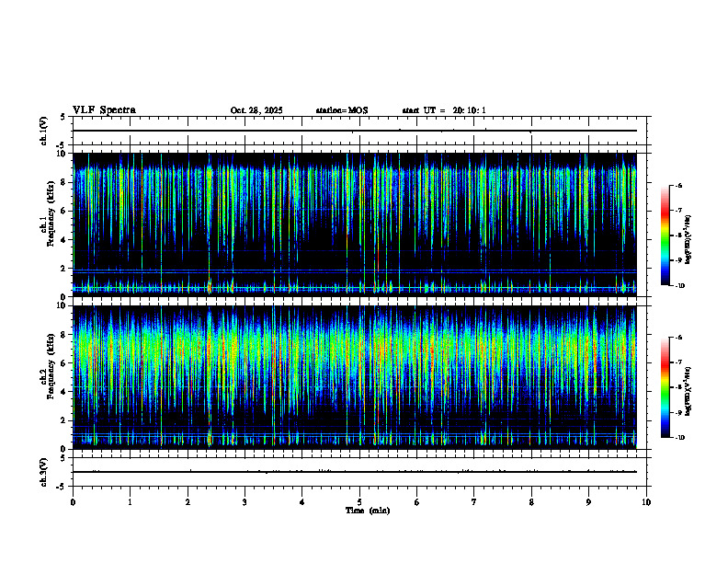728x563 pixels.
Task: Click the 'ch.1(V)' waveform axis label
Action: point(43,131)
